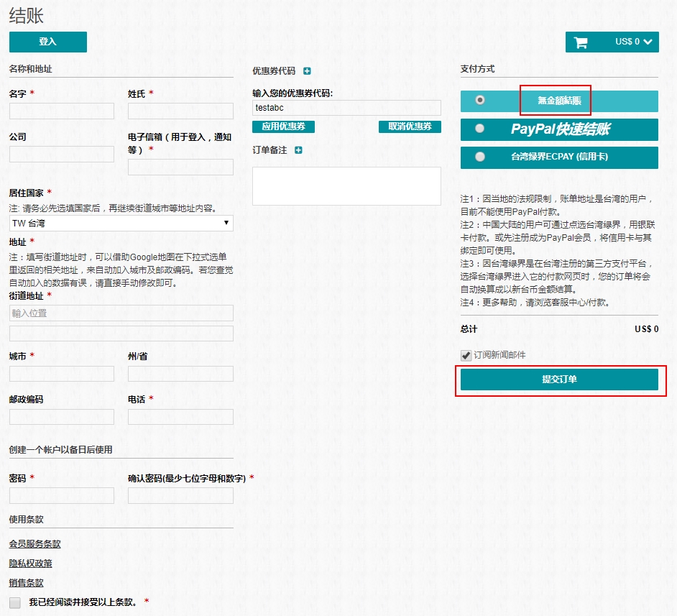Select the PayPal快速结账 radio button

479,129
